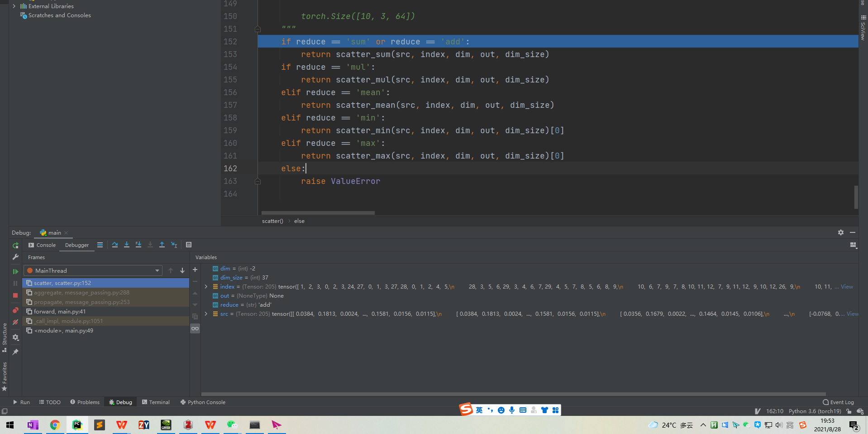
Task: Select the next frame down arrow
Action: click(x=182, y=270)
